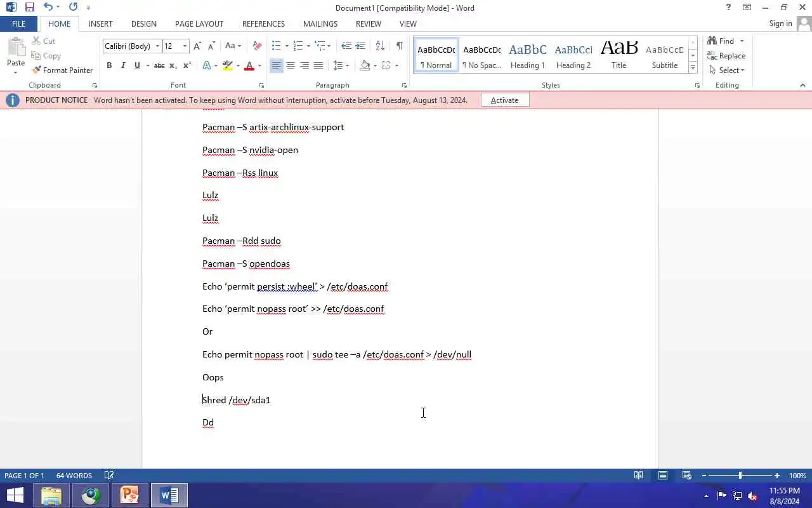Switch to Print Layout view
This screenshot has height=508, width=812.
click(663, 475)
